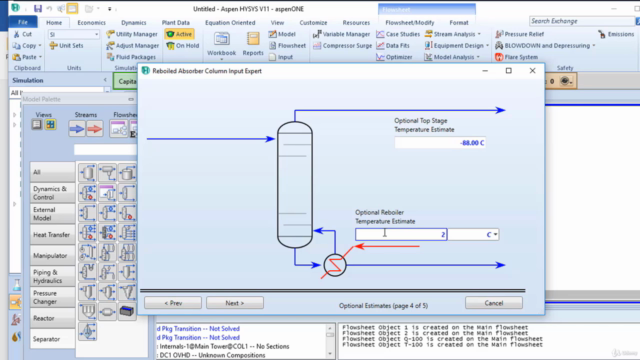640x360 pixels.
Task: Open the Optimizer
Action: tap(394, 57)
